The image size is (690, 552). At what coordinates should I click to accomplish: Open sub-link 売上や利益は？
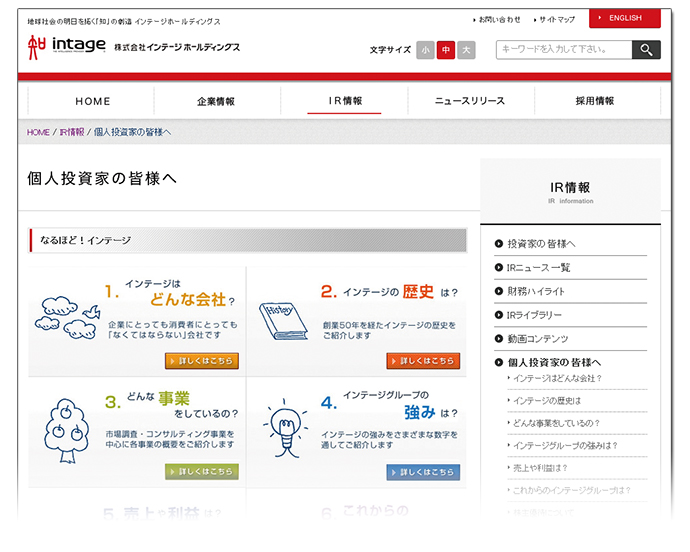540,468
